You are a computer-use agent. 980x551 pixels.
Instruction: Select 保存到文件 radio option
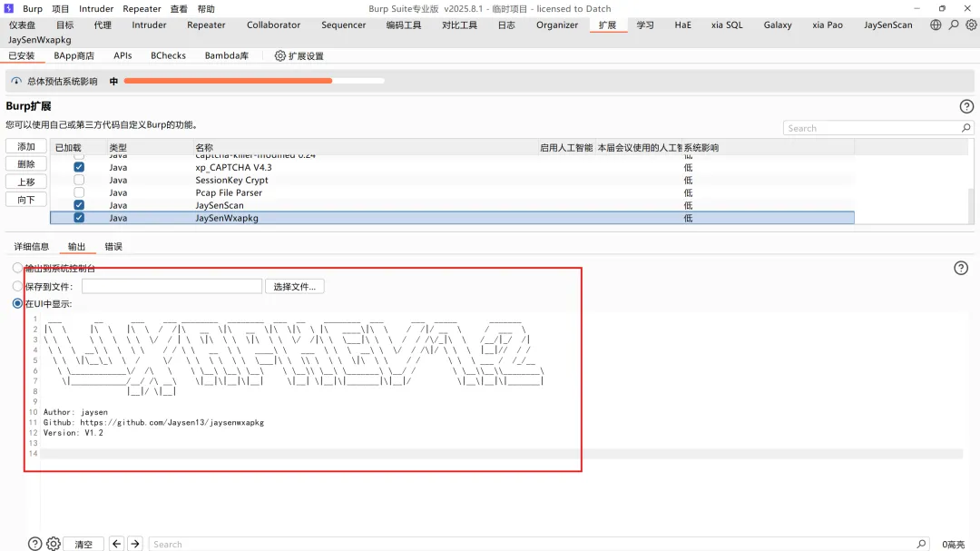point(17,286)
